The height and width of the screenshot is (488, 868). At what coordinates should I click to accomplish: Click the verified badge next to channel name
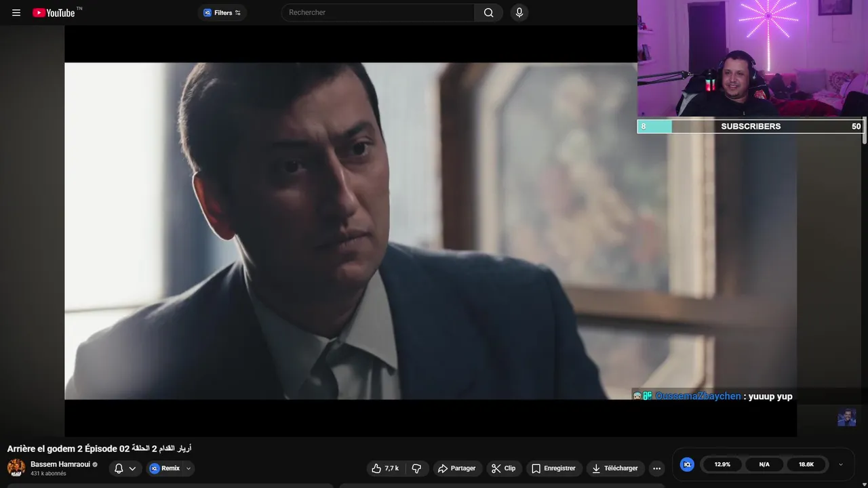95,465
